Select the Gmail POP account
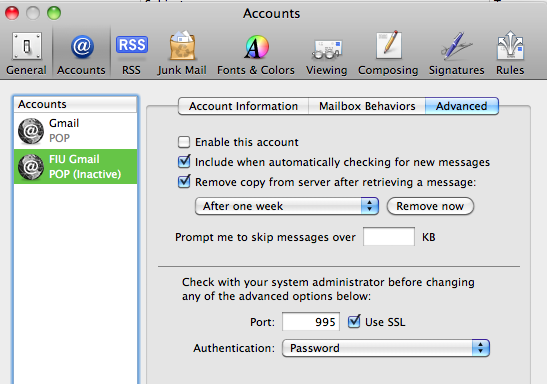The width and height of the screenshot is (547, 384). coord(76,131)
